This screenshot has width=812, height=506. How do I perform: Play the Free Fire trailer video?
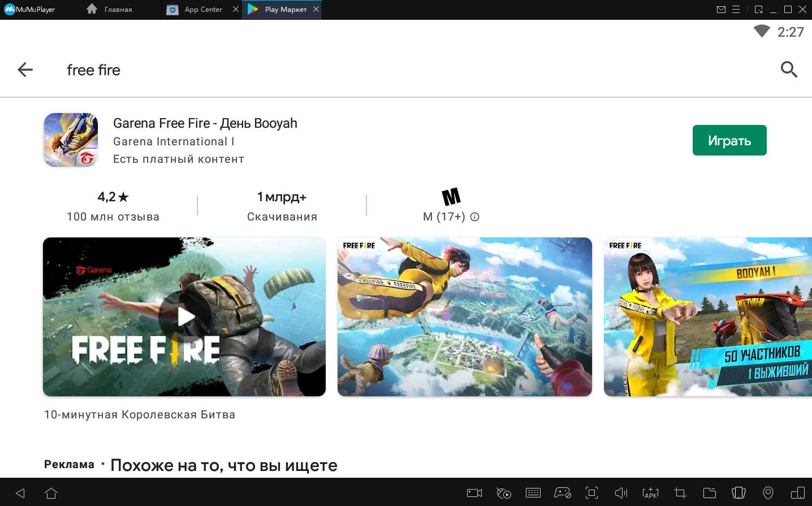click(184, 317)
